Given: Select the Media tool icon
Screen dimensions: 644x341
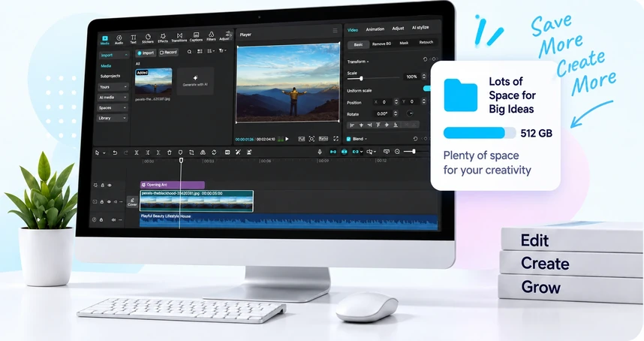Looking at the screenshot, I should point(105,40).
